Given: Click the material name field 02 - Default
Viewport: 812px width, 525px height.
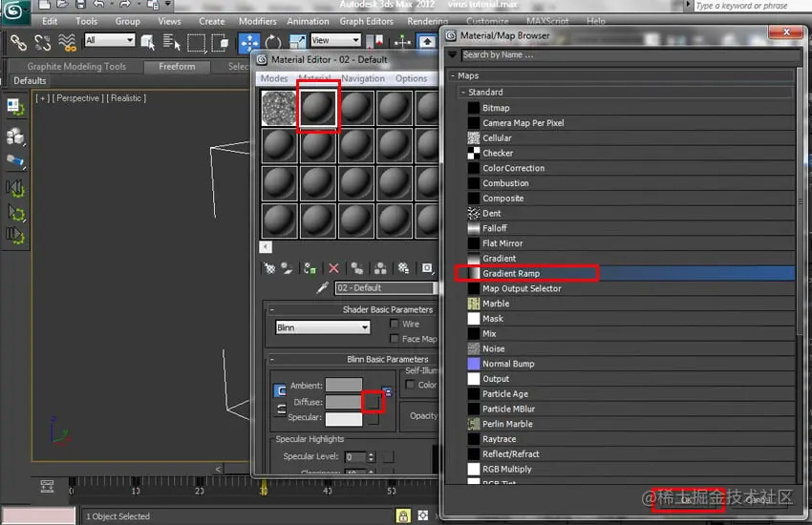Looking at the screenshot, I should (385, 288).
